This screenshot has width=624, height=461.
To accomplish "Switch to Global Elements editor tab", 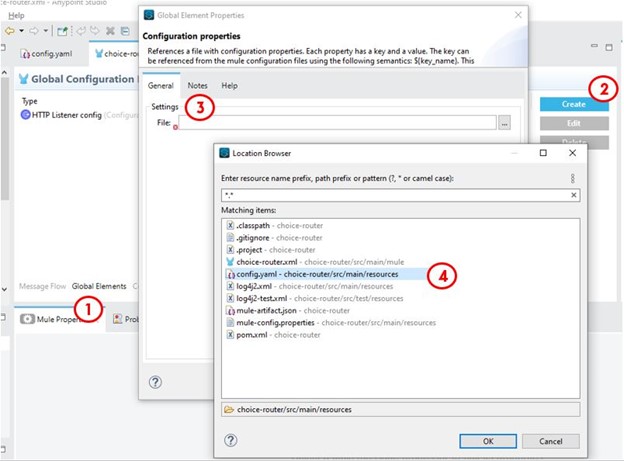I will click(x=99, y=286).
